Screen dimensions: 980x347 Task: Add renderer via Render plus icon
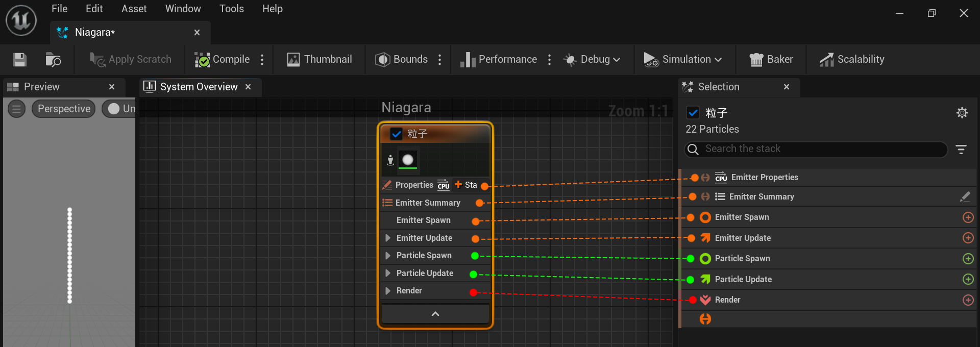[968, 300]
